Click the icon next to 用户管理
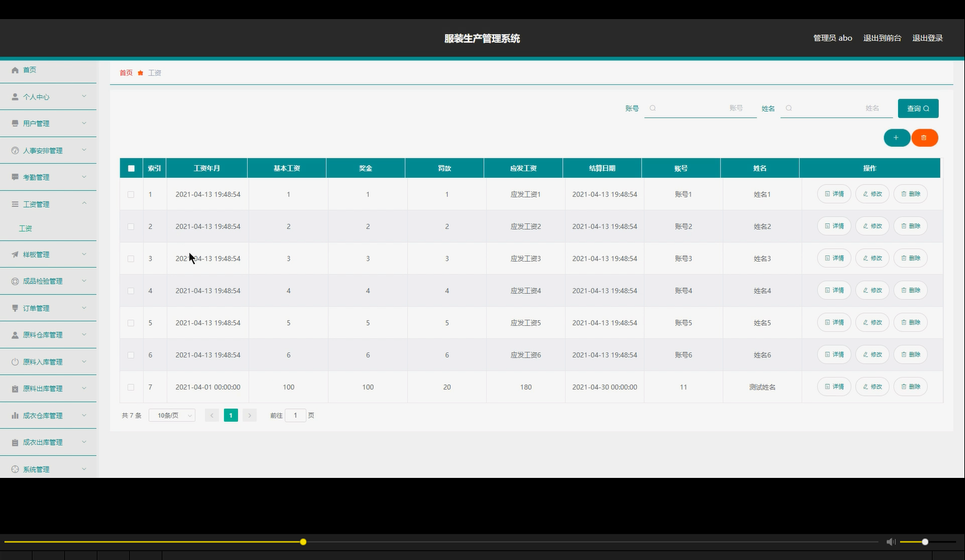The width and height of the screenshot is (965, 560). [15, 123]
